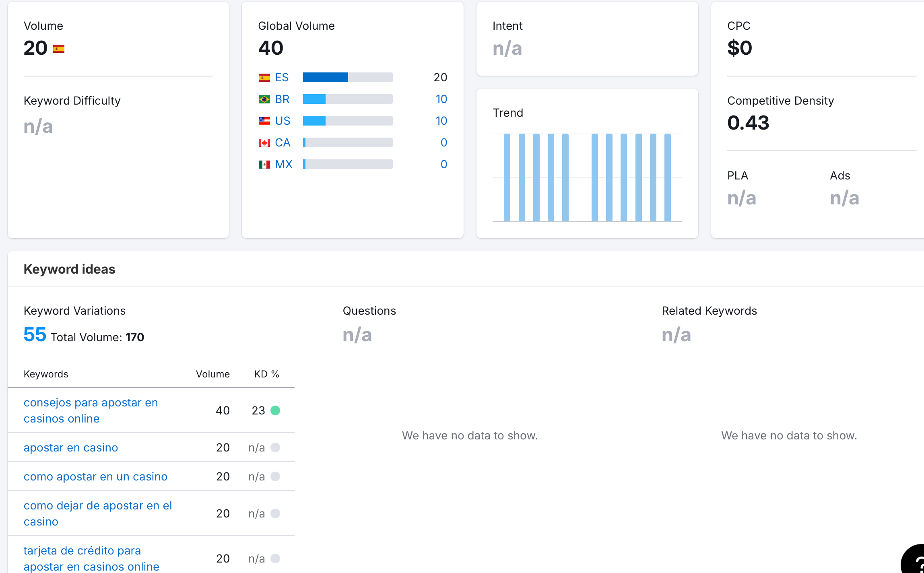The image size is (924, 573).
Task: Click the US volume value 10
Action: tap(441, 121)
